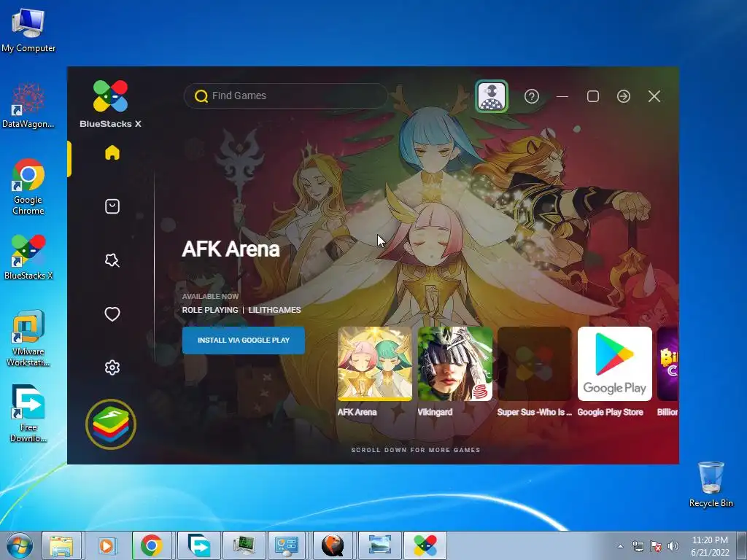This screenshot has width=747, height=560.
Task: Open My Library bag icon in sidebar
Action: [112, 206]
